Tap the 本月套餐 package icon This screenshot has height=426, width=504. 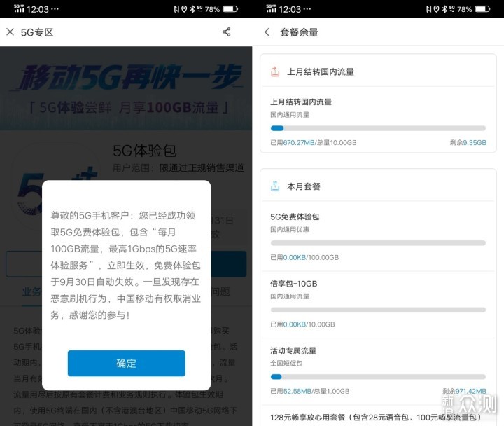point(275,187)
